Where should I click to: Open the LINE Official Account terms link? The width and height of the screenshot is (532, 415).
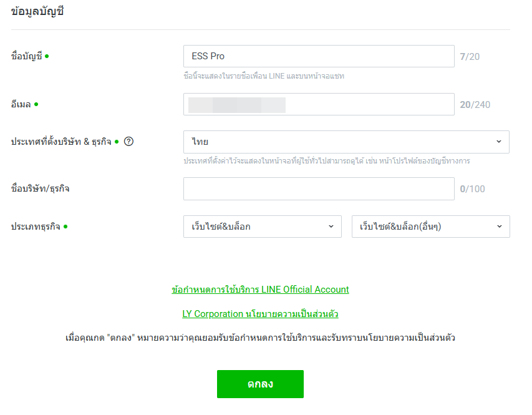coord(260,290)
